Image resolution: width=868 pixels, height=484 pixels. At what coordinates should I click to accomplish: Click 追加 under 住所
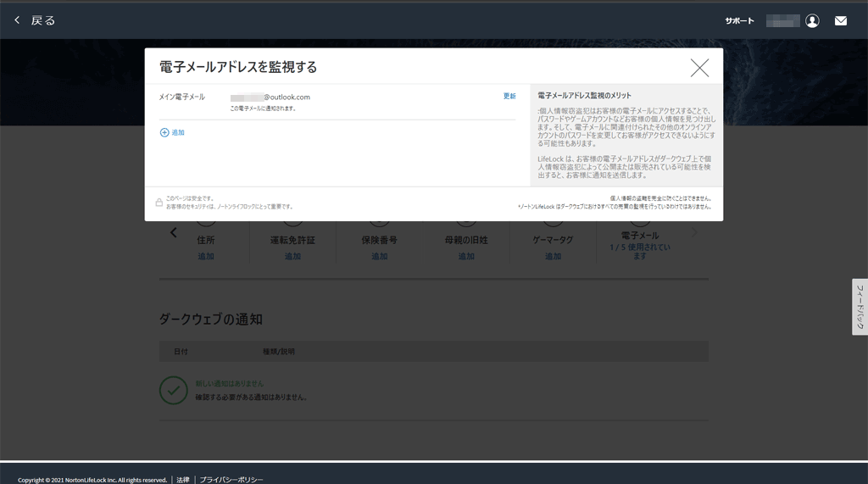[206, 256]
